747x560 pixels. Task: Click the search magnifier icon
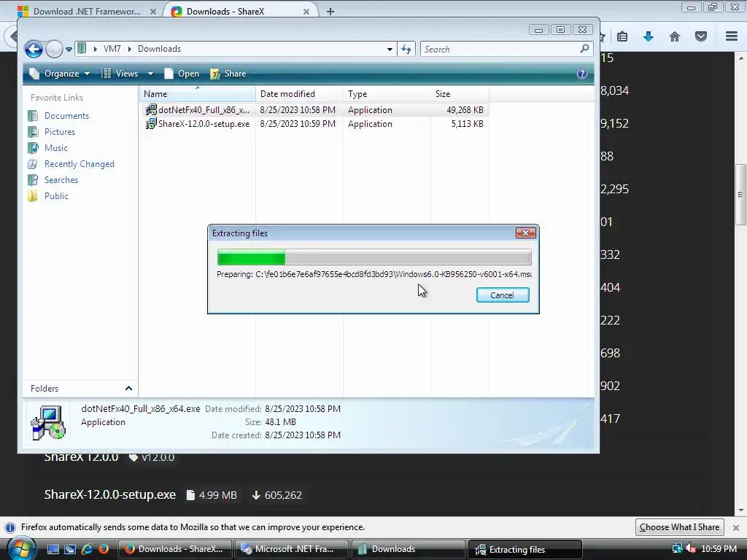584,49
